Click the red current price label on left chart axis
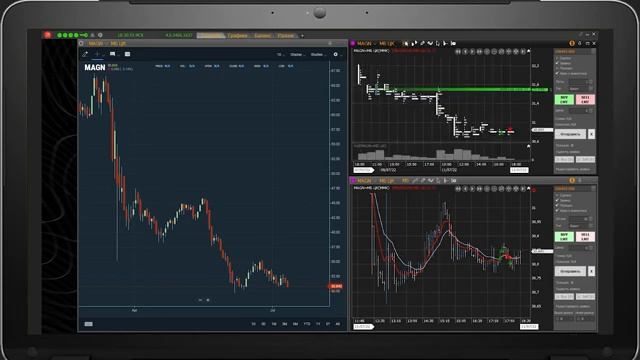Viewport: 640px width, 360px height. coord(336,286)
